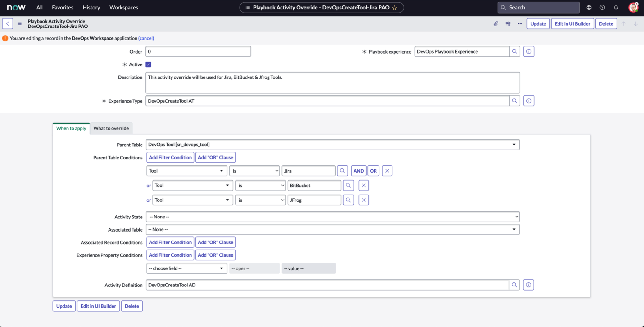
Task: Look up the BitBucket tool value
Action: pos(348,186)
